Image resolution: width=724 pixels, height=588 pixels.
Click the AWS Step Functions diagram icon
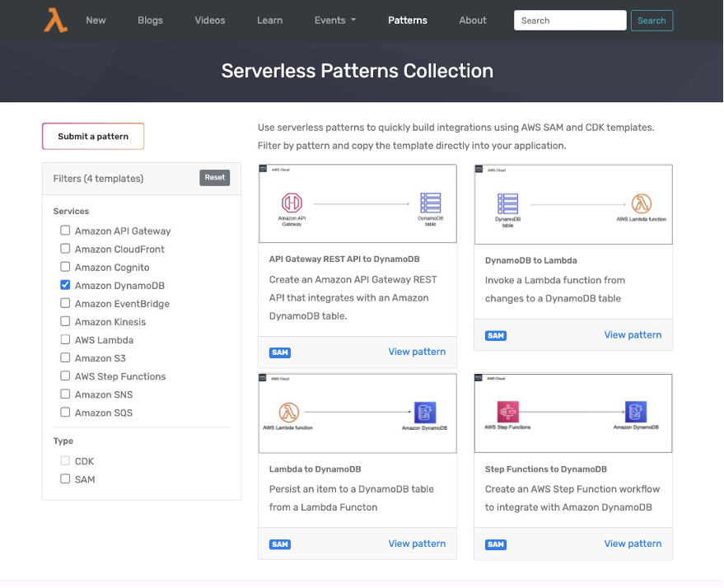pyautogui.click(x=508, y=412)
